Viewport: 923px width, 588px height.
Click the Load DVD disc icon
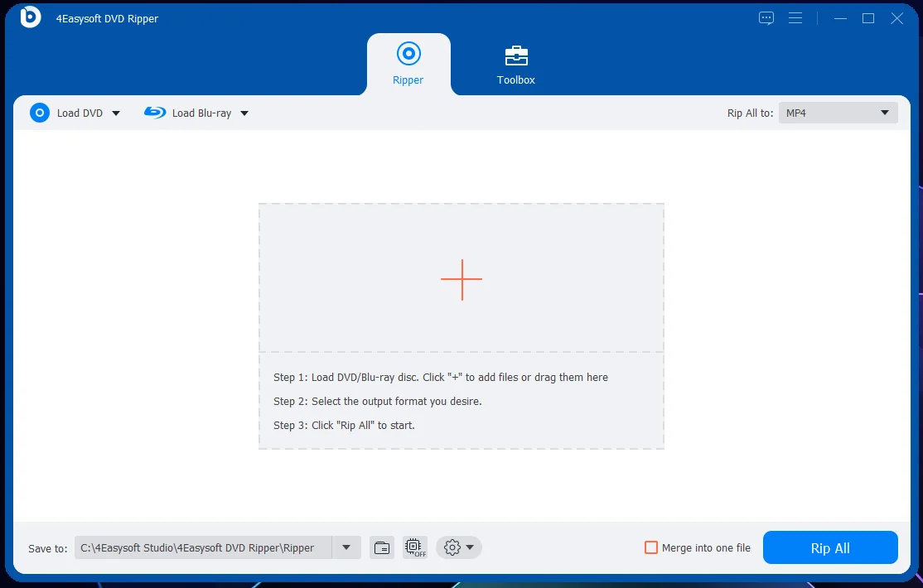click(40, 113)
